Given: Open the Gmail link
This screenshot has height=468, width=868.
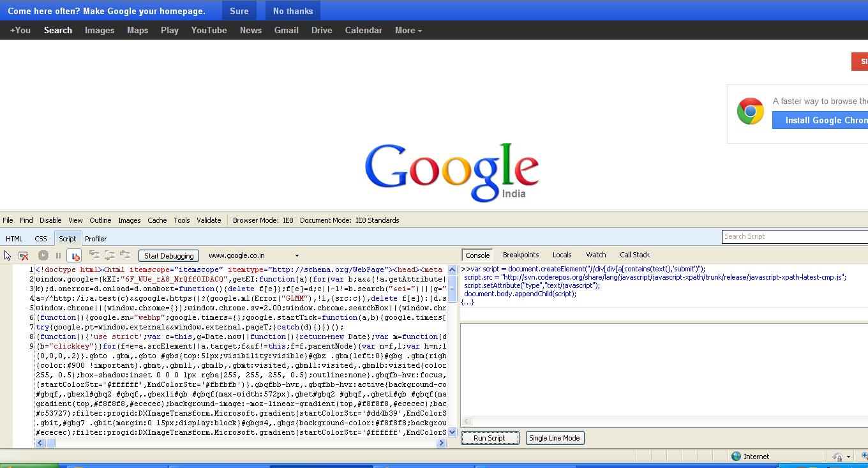Looking at the screenshot, I should [x=287, y=30].
